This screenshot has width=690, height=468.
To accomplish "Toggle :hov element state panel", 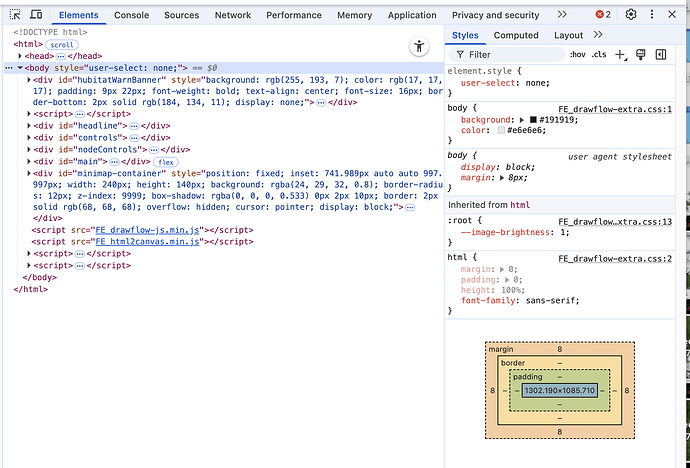I will pyautogui.click(x=577, y=55).
